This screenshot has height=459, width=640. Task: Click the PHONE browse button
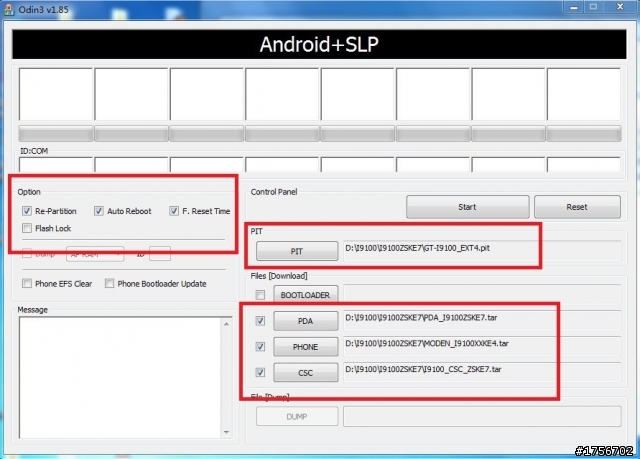pyautogui.click(x=306, y=347)
